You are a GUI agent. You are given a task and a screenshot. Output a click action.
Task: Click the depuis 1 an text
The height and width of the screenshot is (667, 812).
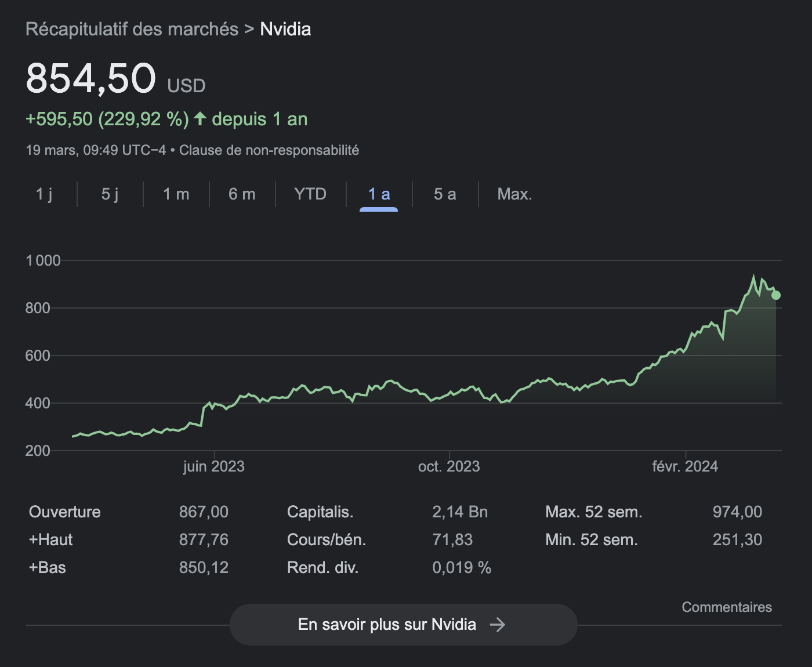(x=260, y=119)
